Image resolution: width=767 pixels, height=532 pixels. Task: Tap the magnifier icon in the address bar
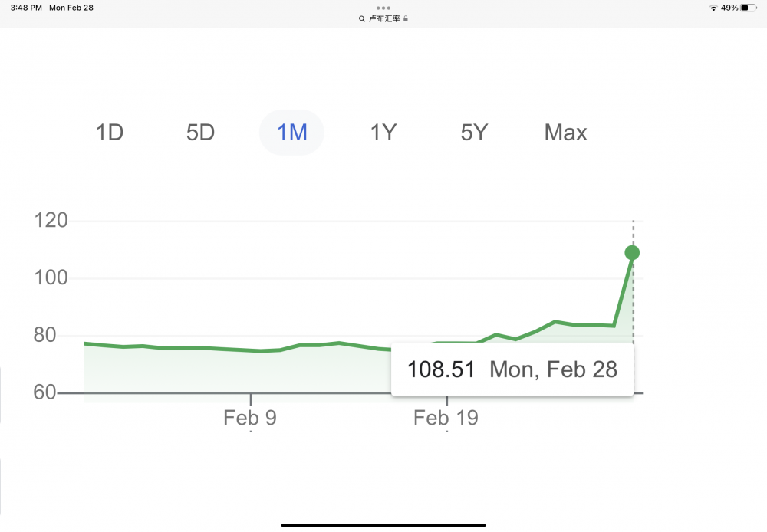pos(362,18)
